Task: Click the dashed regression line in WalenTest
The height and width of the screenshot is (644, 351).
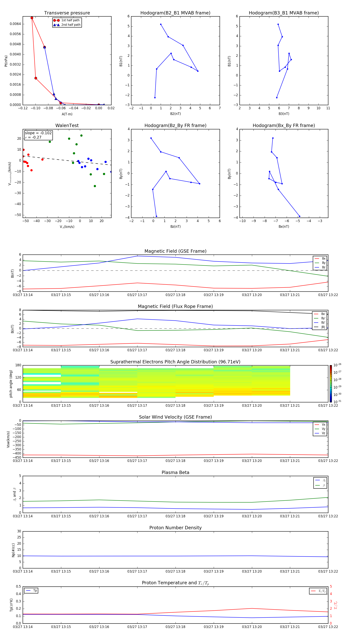Action: pyautogui.click(x=67, y=160)
